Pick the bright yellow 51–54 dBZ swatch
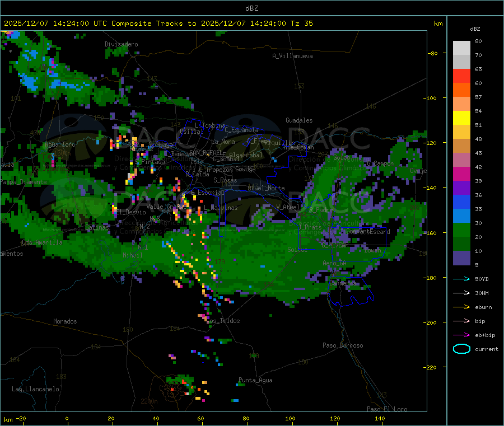 pos(461,118)
